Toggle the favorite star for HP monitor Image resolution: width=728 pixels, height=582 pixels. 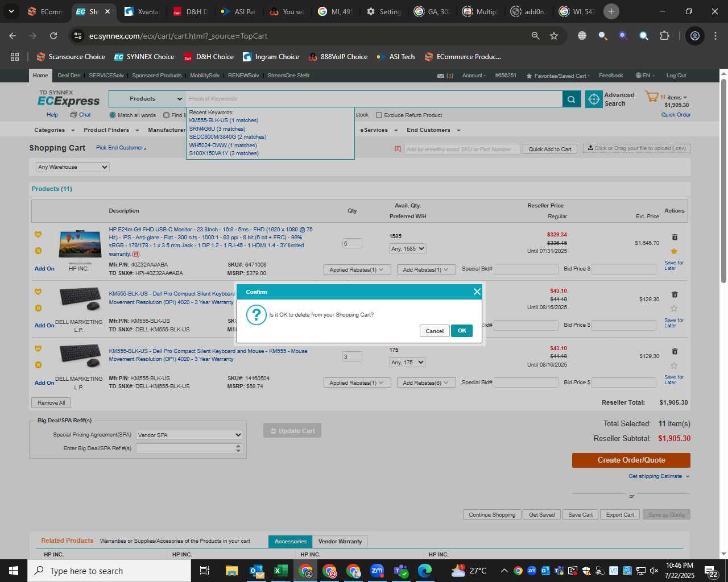click(674, 251)
